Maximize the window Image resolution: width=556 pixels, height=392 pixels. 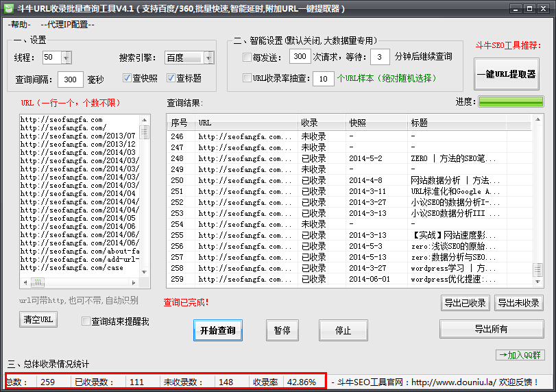click(x=529, y=8)
